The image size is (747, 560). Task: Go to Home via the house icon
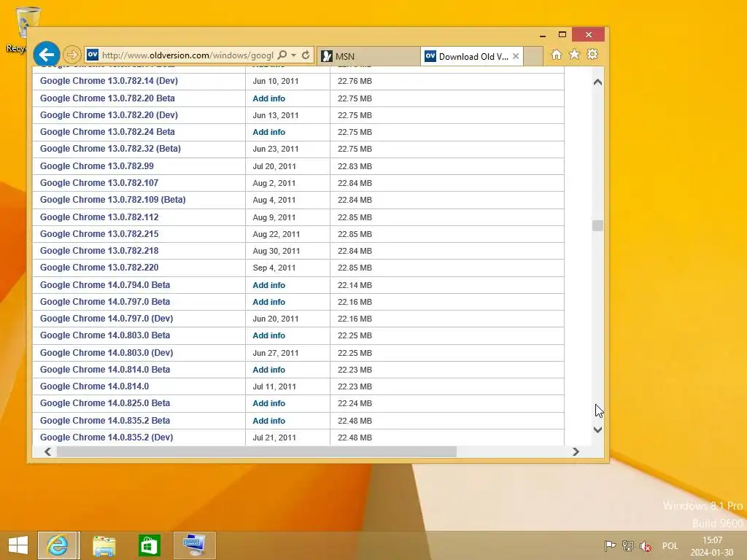coord(557,55)
